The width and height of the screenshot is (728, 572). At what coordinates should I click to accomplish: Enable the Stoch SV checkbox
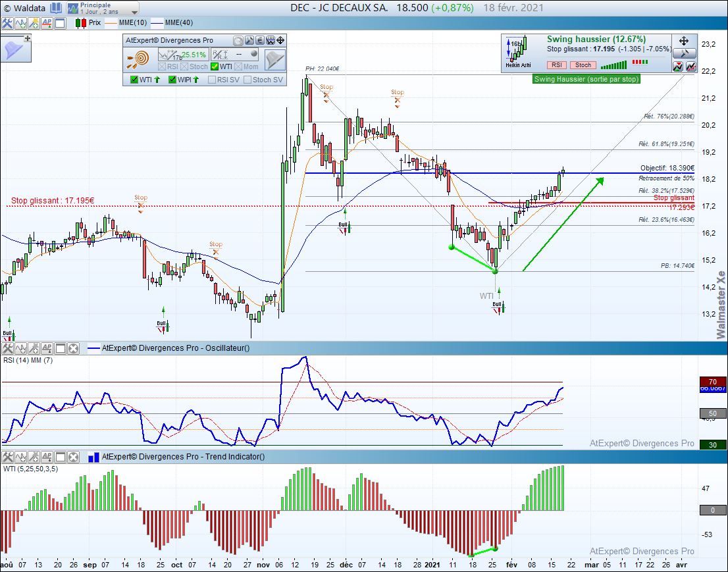247,80
